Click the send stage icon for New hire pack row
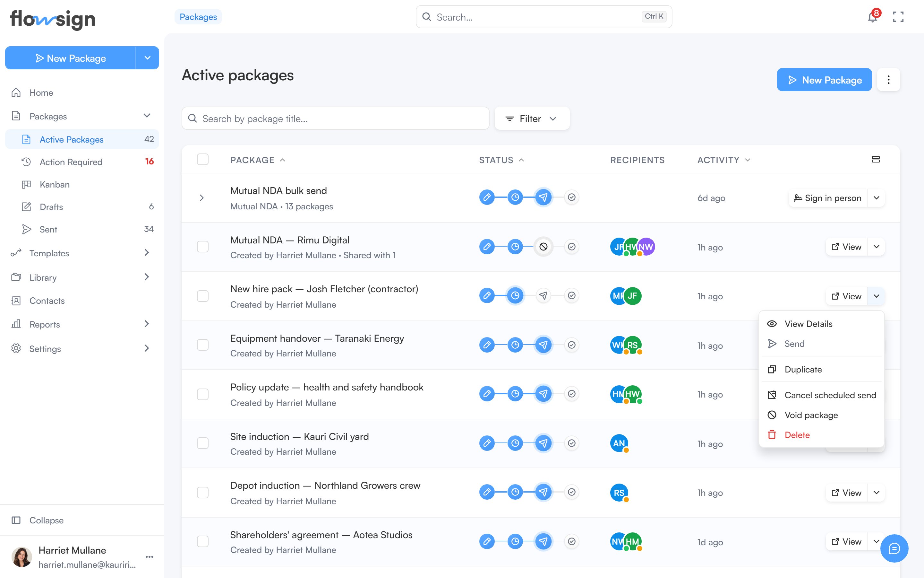The image size is (924, 578). (543, 295)
